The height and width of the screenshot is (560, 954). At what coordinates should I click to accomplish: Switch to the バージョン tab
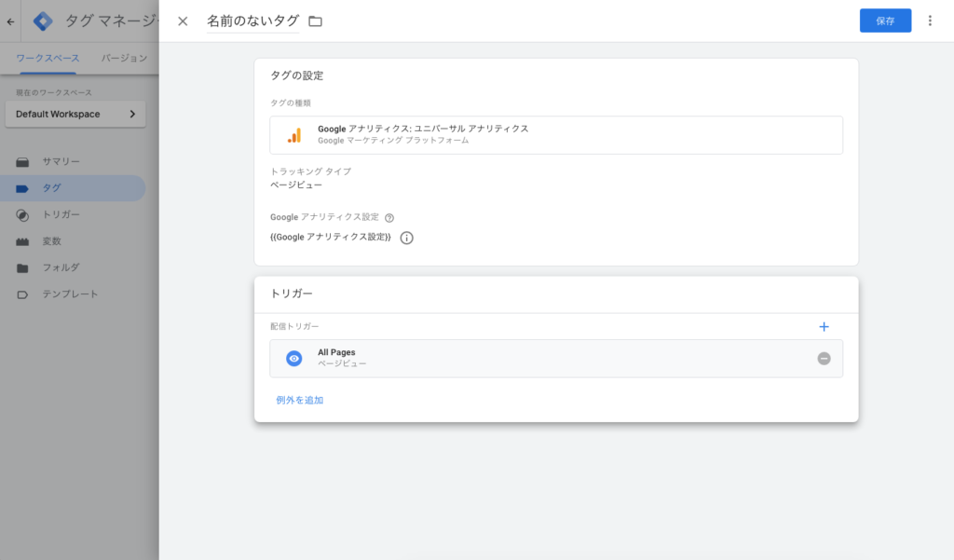coord(124,58)
